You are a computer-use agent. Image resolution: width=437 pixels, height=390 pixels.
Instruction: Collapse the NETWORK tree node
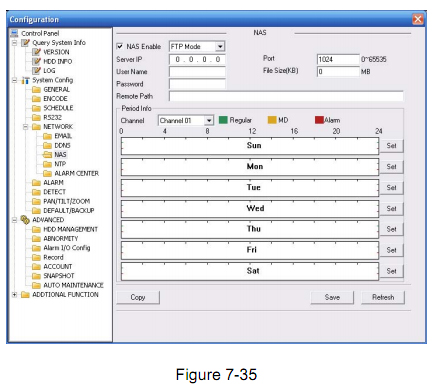pyautogui.click(x=25, y=127)
